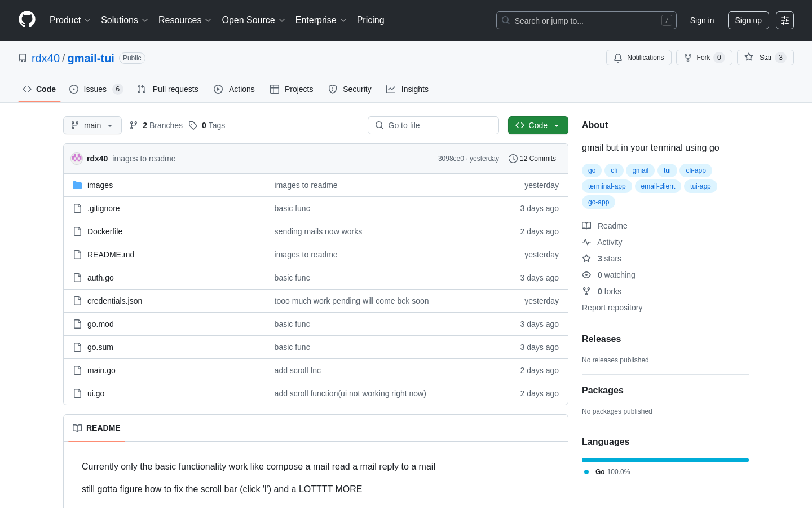Select the terminal-app topic tag

click(x=607, y=186)
